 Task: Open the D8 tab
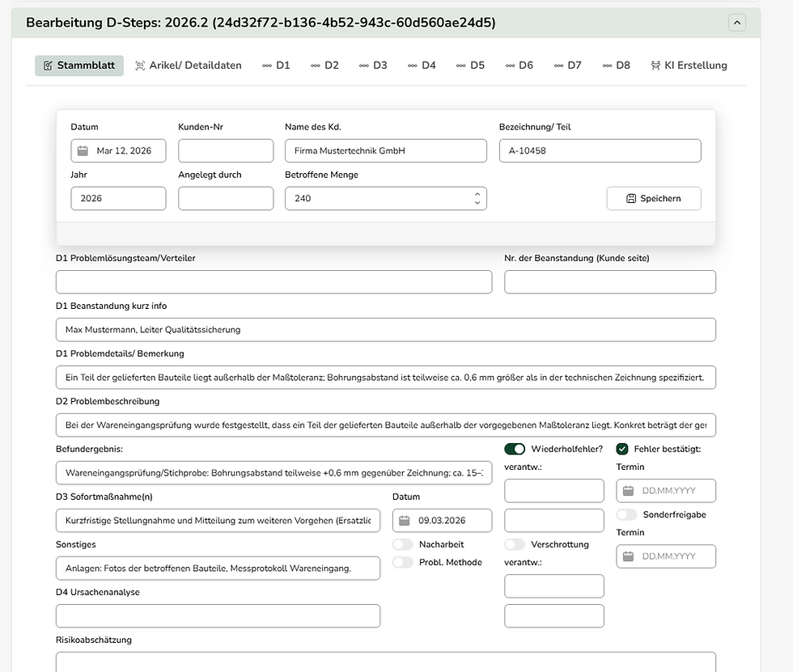tap(616, 66)
